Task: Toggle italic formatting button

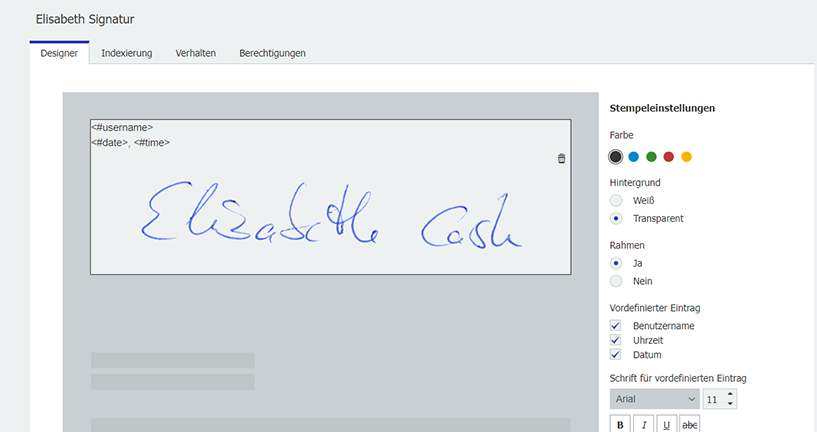Action: (643, 424)
